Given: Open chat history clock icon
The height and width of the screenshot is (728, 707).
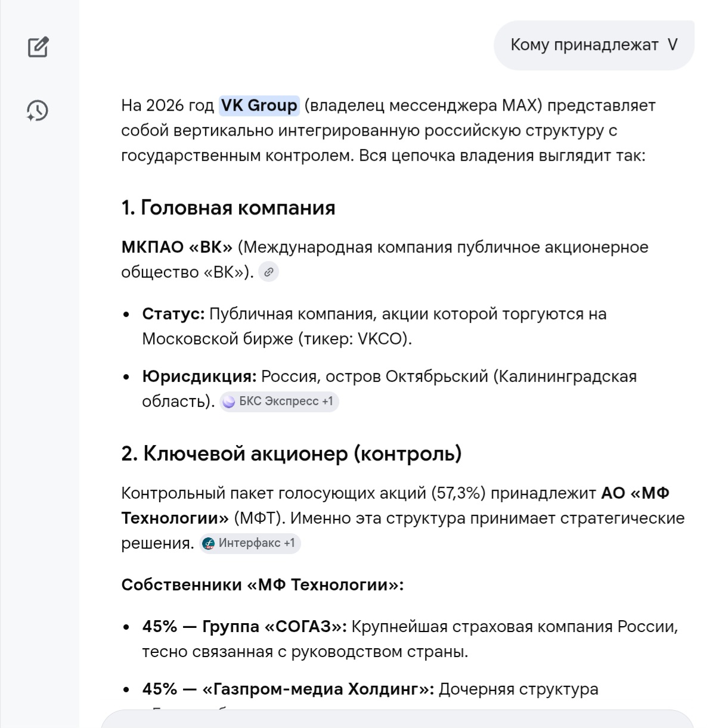Looking at the screenshot, I should [x=38, y=111].
